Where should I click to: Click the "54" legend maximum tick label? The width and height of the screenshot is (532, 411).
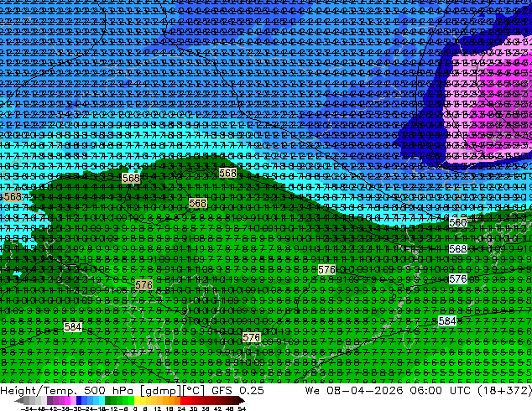click(x=243, y=409)
